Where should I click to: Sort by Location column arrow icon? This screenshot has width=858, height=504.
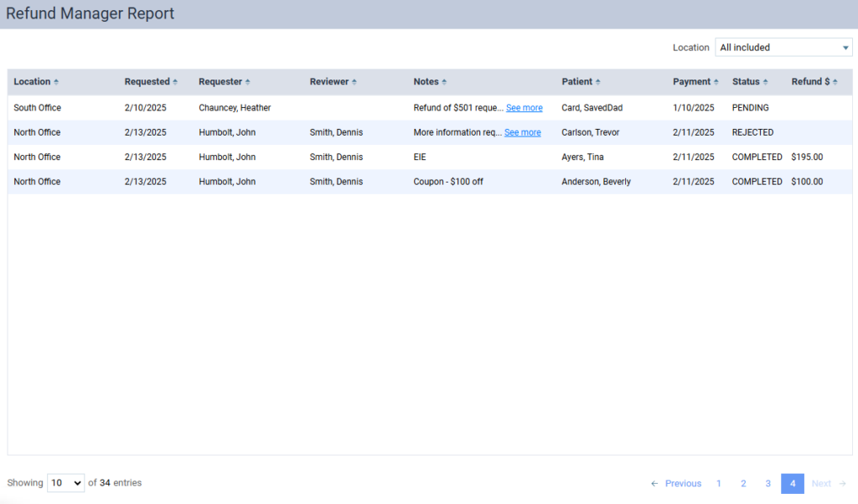pos(56,82)
